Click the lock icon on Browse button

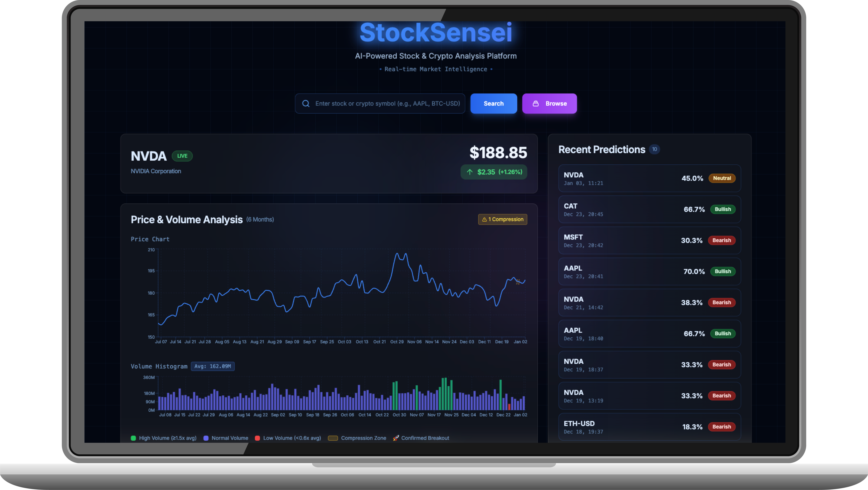(535, 103)
